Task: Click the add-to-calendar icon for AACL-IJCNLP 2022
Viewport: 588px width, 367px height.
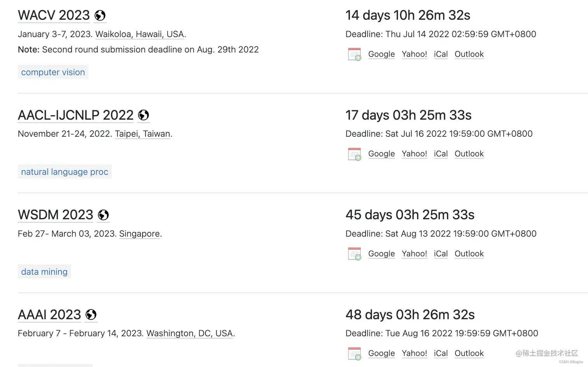Action: [354, 154]
